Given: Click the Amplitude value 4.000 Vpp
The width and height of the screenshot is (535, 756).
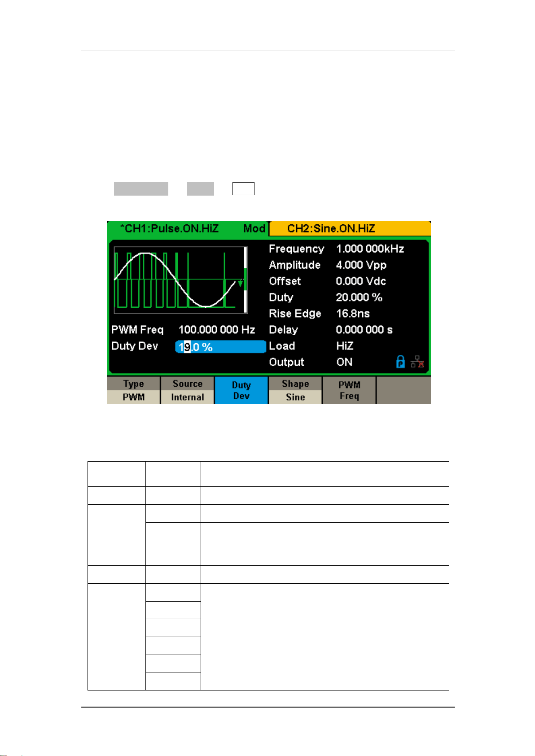Looking at the screenshot, I should tap(361, 265).
